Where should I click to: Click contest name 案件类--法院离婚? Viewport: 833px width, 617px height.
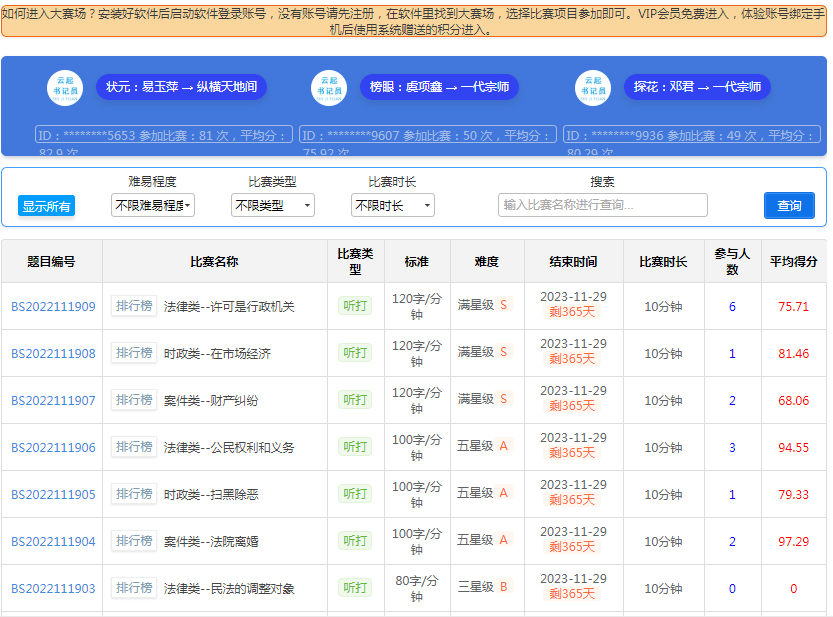click(x=211, y=542)
